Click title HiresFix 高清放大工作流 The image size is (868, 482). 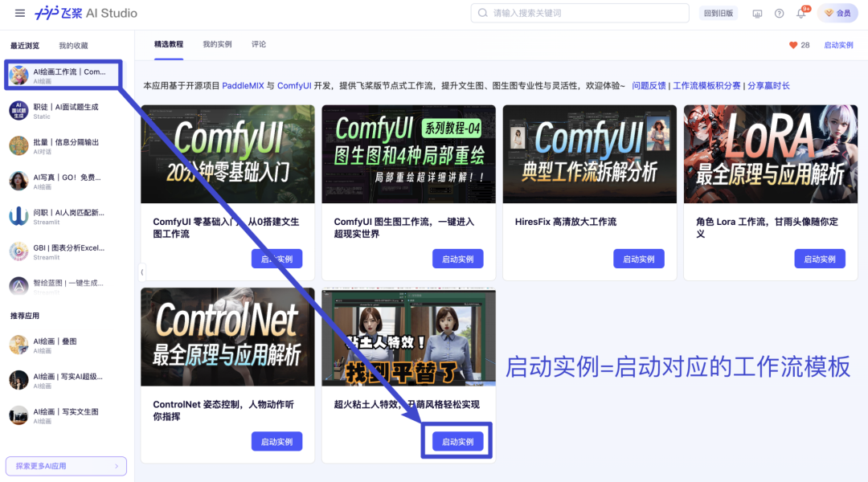(565, 222)
